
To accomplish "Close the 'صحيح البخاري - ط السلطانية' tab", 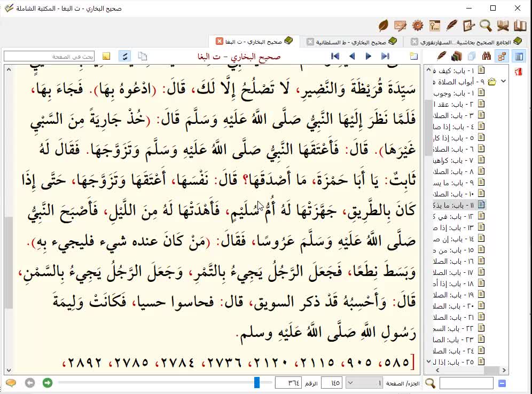I will click(310, 42).
